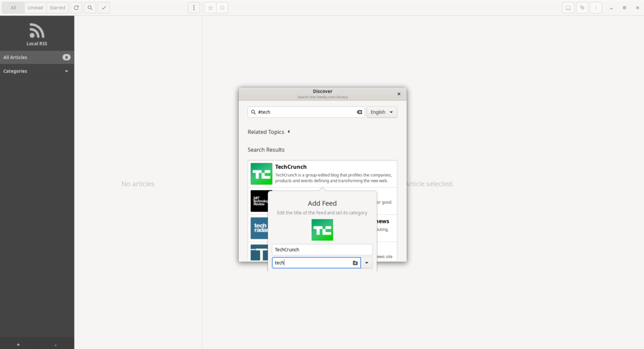Click the Local RSS feed logo
644x349 pixels.
pos(37,31)
